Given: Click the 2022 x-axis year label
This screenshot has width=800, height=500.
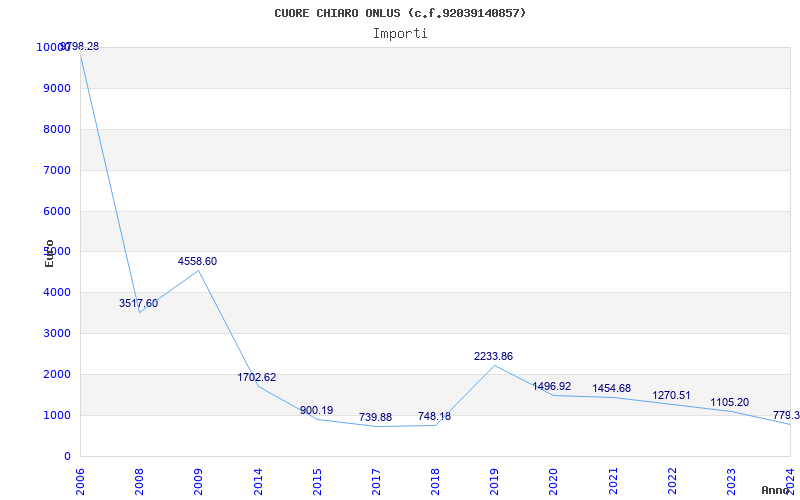Looking at the screenshot, I should point(672,481).
